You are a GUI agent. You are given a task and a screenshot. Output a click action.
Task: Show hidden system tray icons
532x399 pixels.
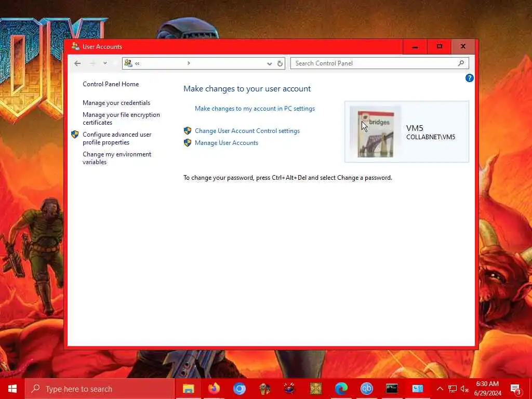tap(440, 389)
